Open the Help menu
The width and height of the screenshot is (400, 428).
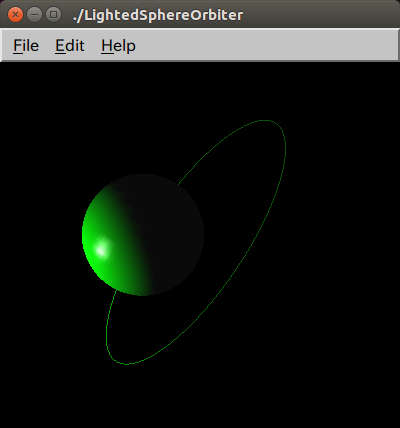tap(118, 46)
